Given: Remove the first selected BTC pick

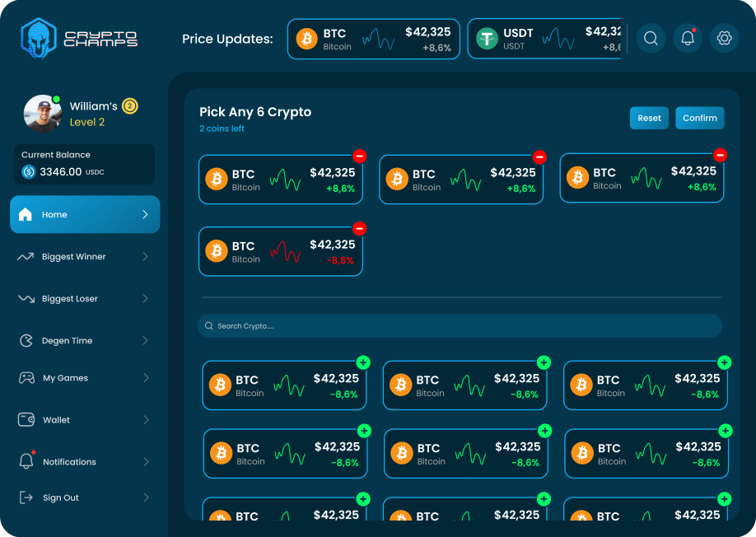Looking at the screenshot, I should pos(359,156).
